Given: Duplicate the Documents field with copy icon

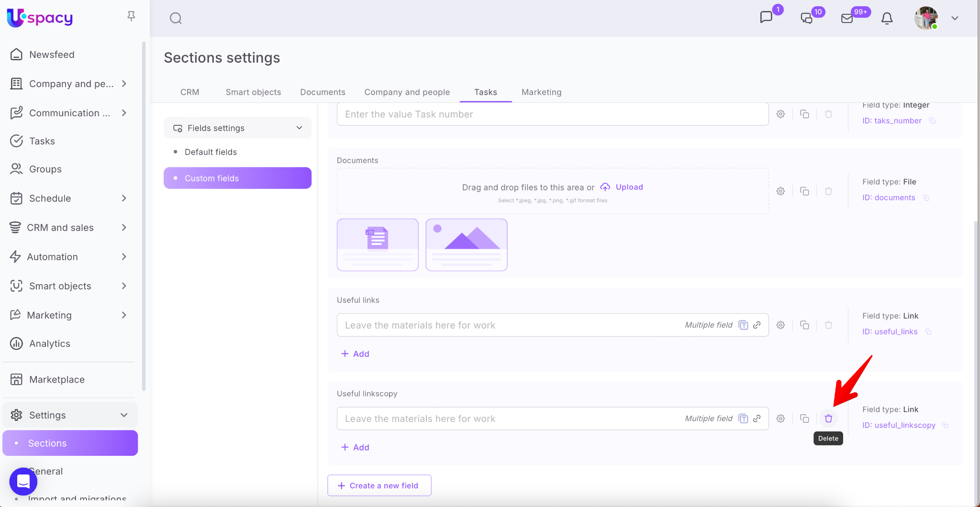Looking at the screenshot, I should point(804,191).
